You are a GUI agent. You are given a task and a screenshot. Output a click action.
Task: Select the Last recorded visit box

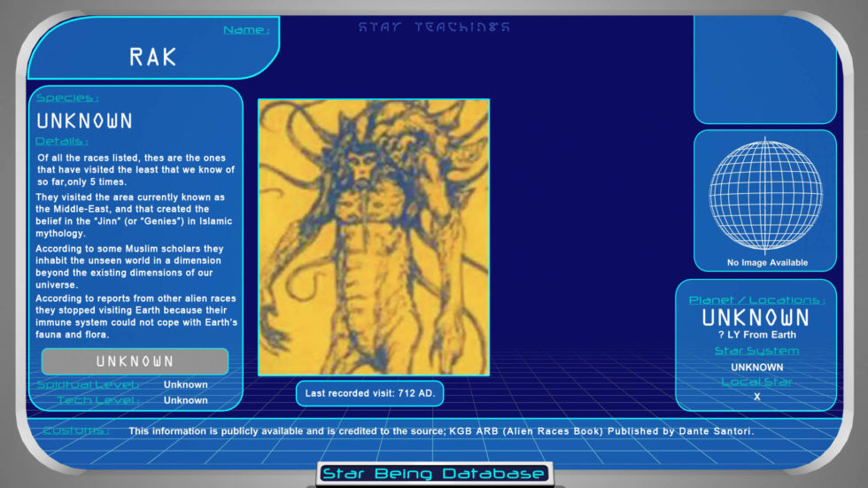click(369, 392)
